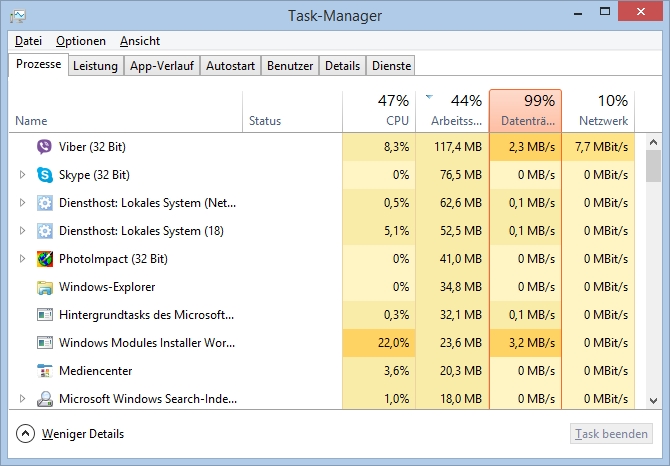This screenshot has height=466, width=670.
Task: Select the PhotoImpact (32 Bit) process name
Action: (113, 259)
